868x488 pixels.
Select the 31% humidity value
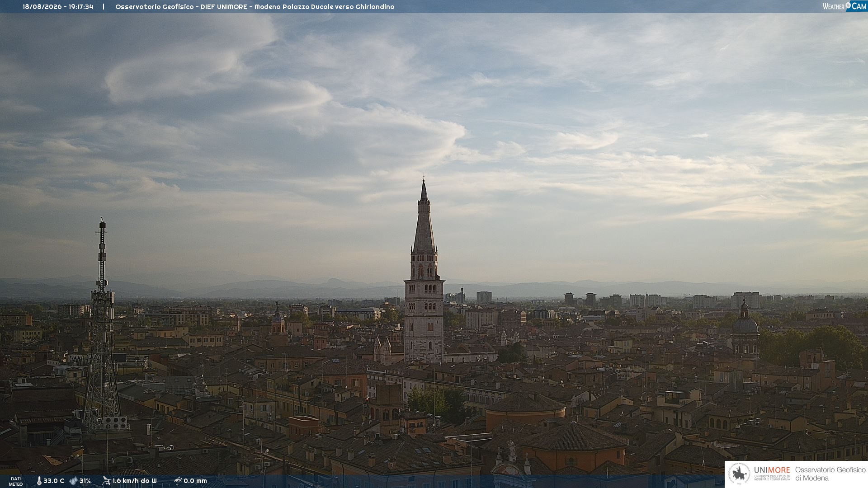[85, 481]
